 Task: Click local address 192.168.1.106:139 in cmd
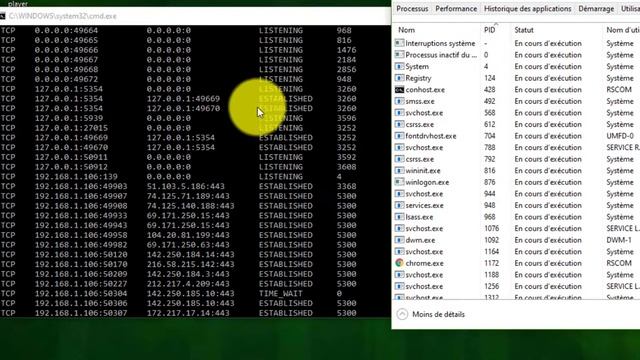coord(76,177)
